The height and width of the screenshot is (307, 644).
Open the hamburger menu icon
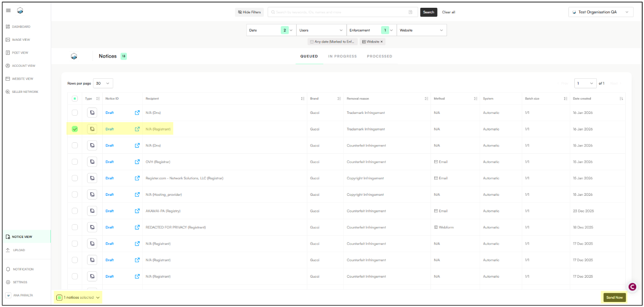pos(8,11)
